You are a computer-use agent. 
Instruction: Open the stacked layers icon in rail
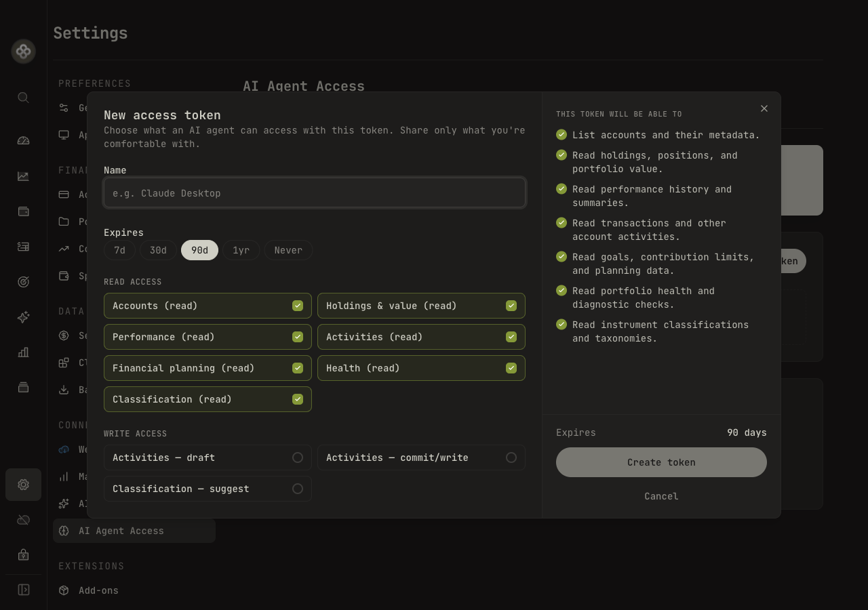(23, 388)
